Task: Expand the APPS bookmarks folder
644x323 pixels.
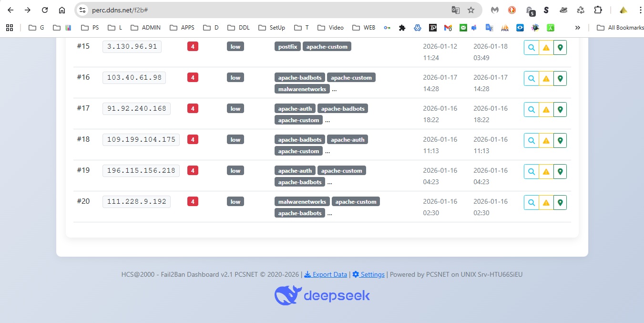Action: click(x=182, y=28)
